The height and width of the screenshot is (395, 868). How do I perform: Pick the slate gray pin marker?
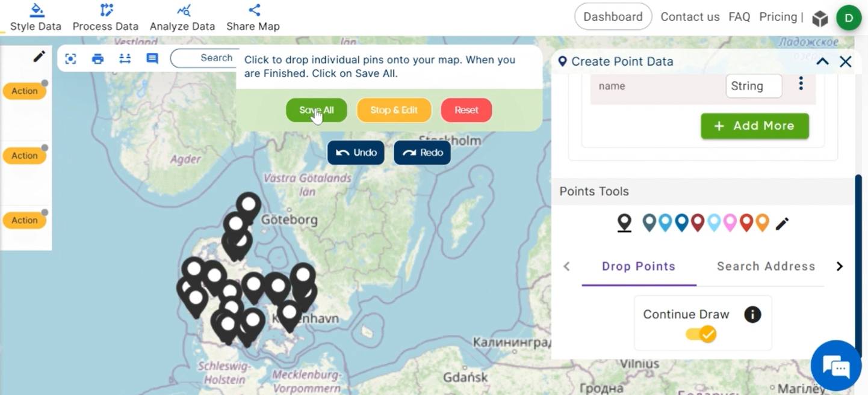coord(649,223)
